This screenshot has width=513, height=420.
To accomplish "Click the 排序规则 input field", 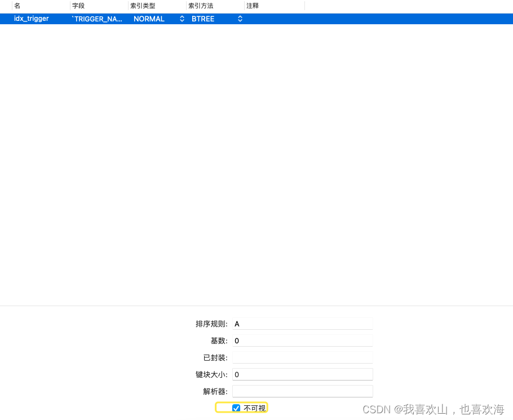I will [x=303, y=324].
